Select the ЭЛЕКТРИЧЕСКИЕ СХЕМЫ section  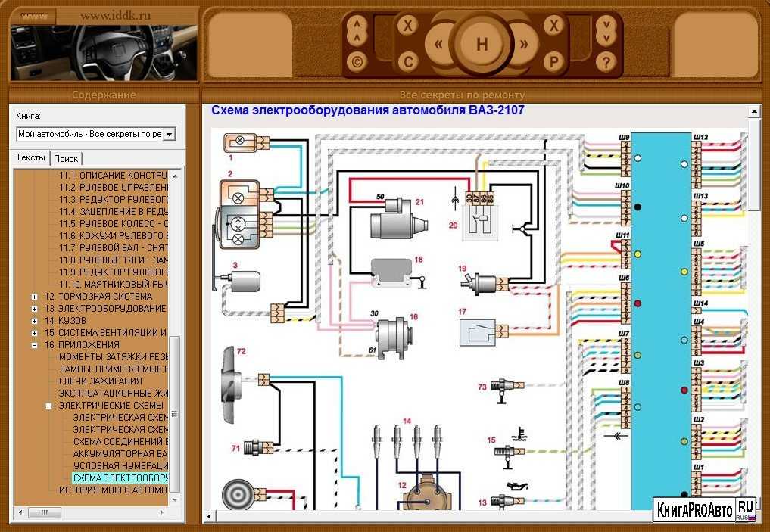coord(111,406)
